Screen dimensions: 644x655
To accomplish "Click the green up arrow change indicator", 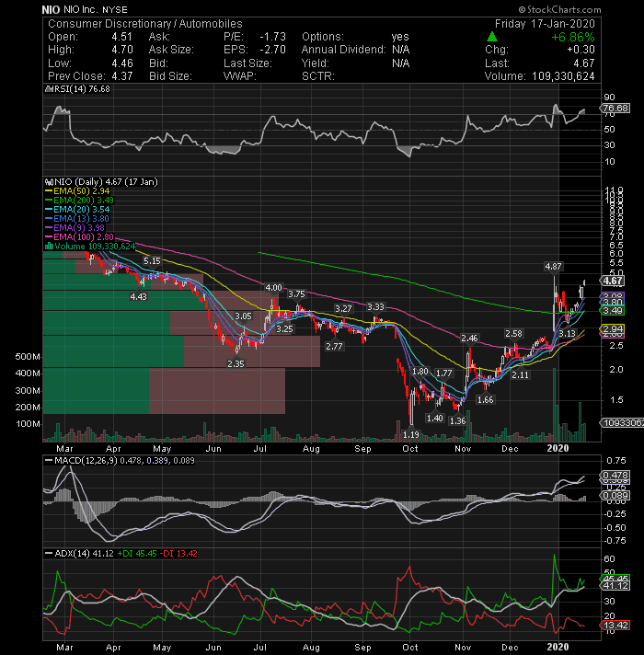I will click(x=492, y=37).
